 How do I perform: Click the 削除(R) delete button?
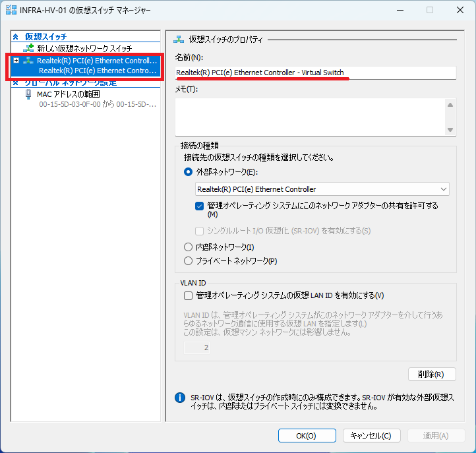pos(432,375)
